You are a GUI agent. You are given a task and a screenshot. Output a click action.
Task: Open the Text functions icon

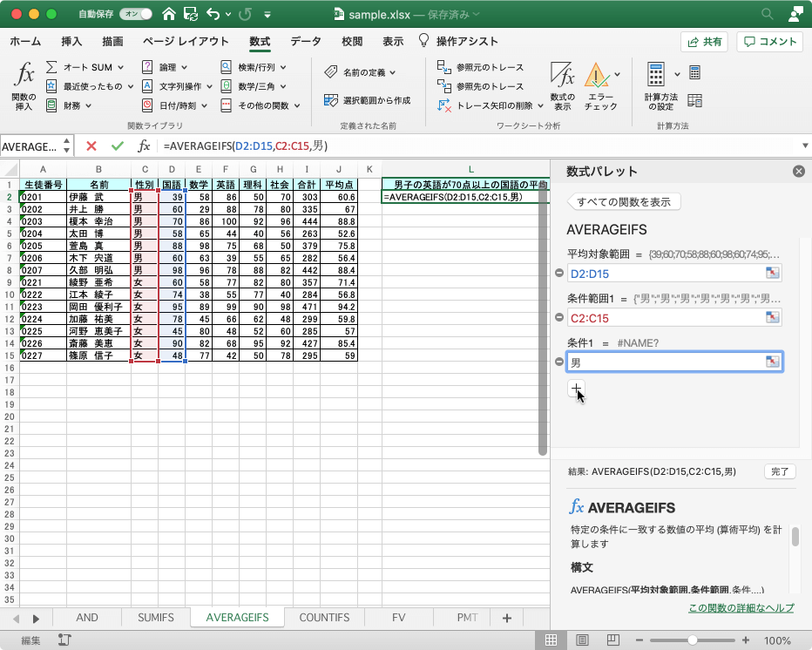(x=147, y=86)
